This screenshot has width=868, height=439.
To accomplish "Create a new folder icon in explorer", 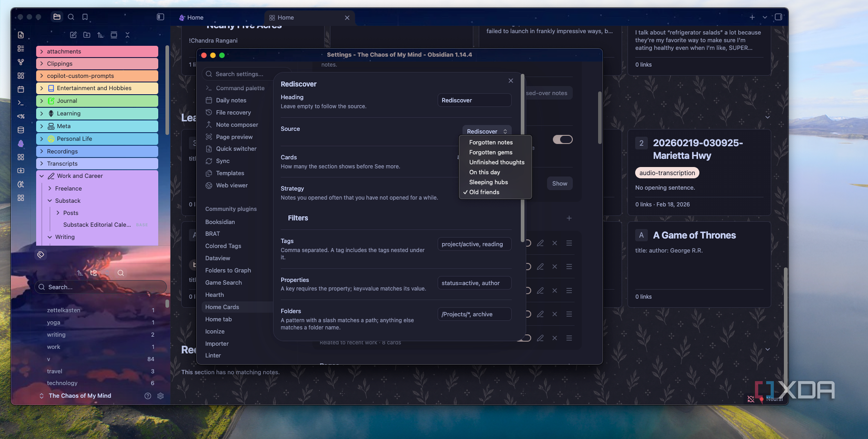I will [87, 35].
